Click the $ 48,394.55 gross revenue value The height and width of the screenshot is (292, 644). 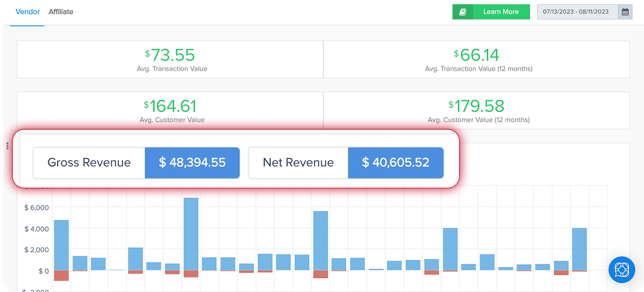(192, 163)
